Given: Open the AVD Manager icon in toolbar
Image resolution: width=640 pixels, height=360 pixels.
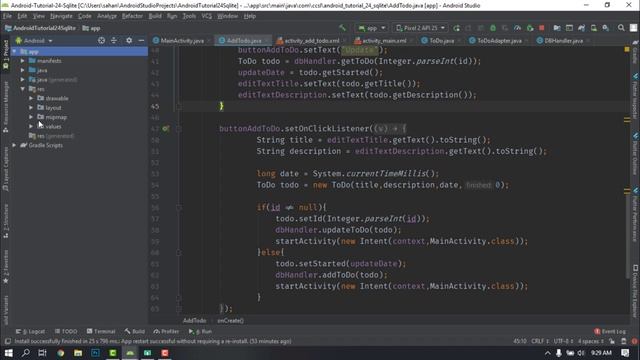Looking at the screenshot, I should [593, 28].
